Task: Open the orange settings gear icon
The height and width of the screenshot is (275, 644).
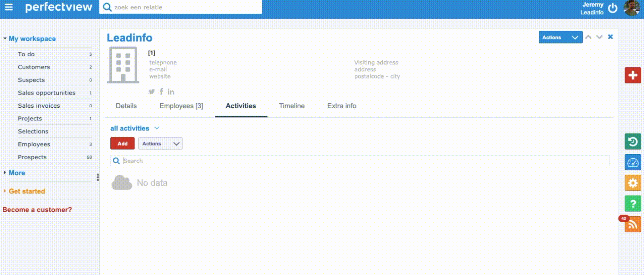Action: pyautogui.click(x=633, y=183)
